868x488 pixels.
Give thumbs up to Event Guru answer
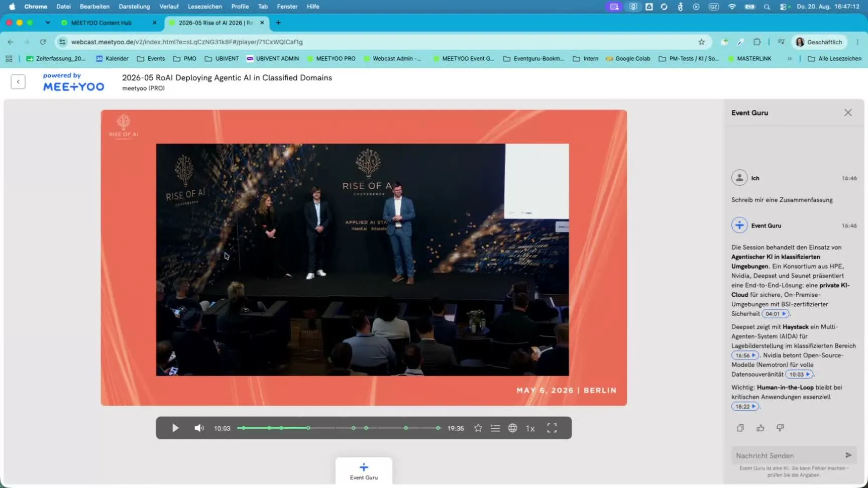coord(761,428)
